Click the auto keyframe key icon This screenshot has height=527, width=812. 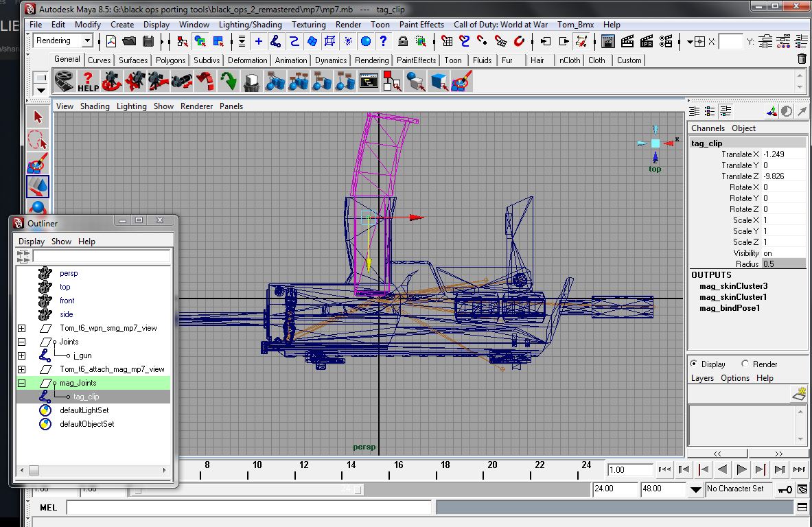coord(786,489)
